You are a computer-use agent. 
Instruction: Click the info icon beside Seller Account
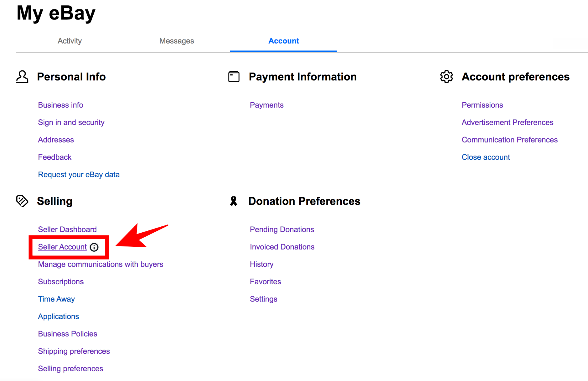(94, 247)
